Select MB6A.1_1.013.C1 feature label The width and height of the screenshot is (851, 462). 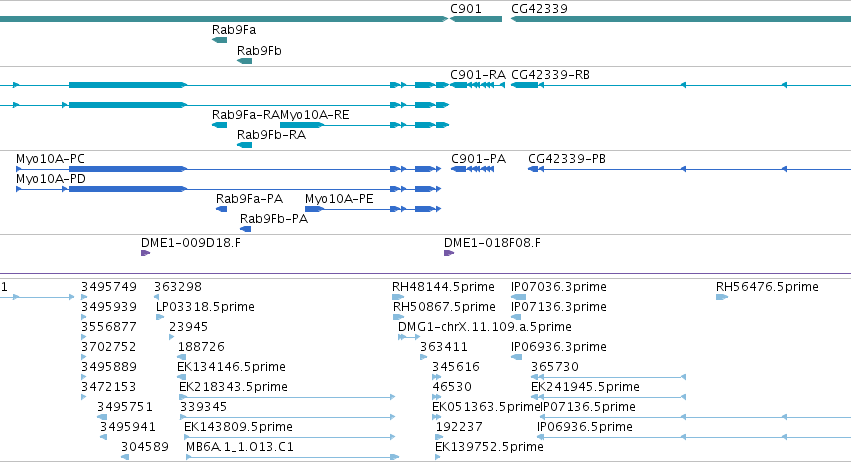click(240, 447)
